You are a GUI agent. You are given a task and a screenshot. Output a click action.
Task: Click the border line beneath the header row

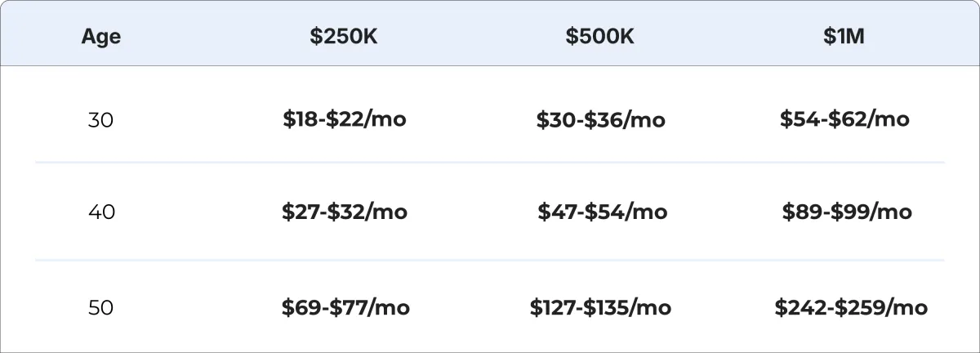tap(490, 65)
